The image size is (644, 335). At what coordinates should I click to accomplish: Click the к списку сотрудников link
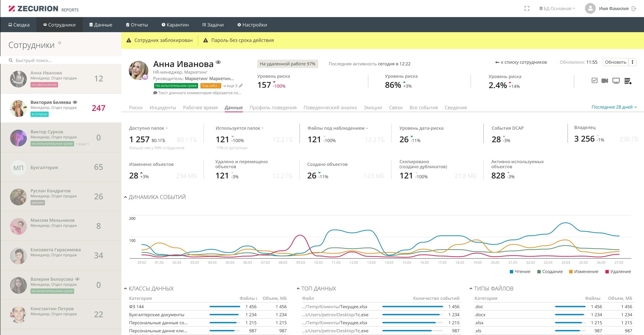(x=521, y=62)
